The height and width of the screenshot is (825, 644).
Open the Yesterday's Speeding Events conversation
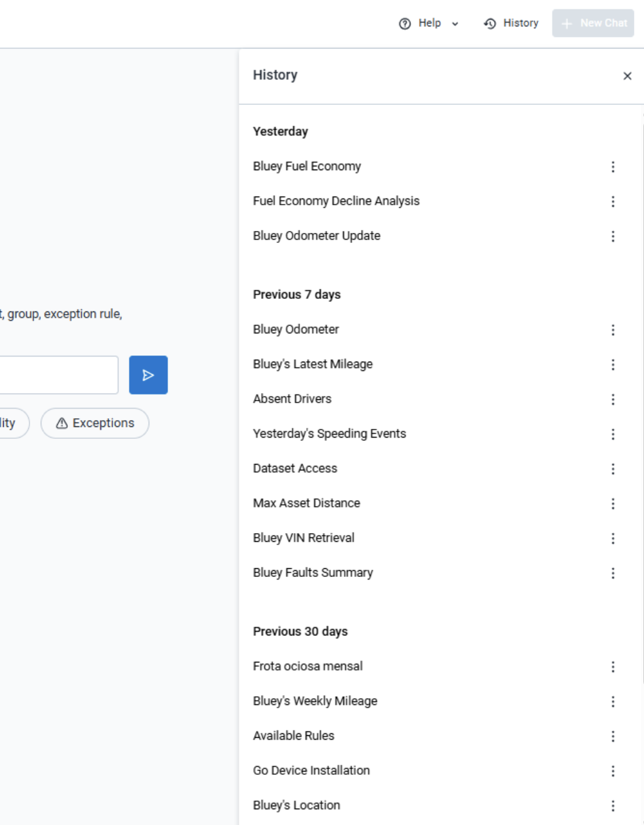click(329, 433)
